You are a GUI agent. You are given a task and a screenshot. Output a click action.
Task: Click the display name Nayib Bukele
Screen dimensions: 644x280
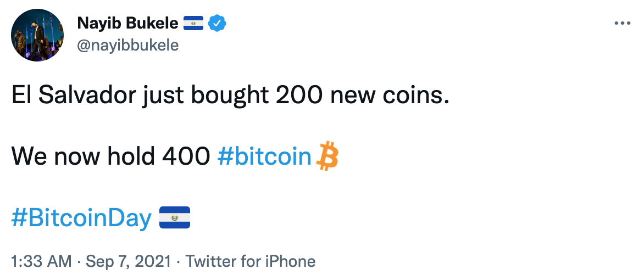(127, 24)
